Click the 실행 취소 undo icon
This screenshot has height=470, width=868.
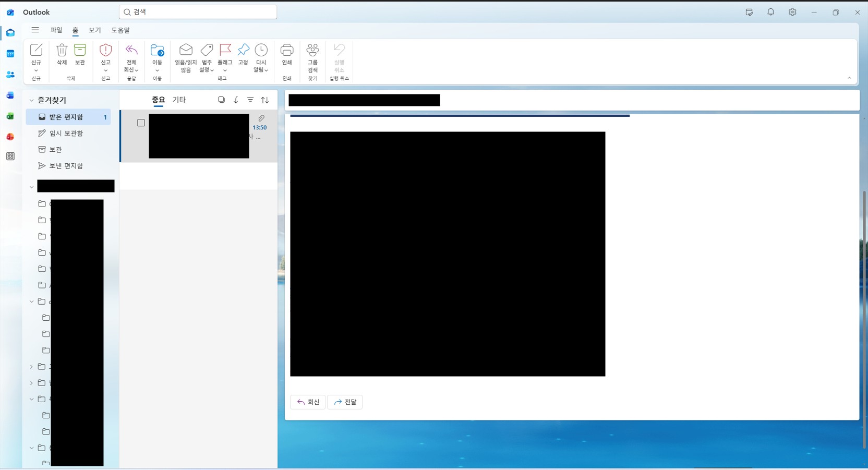[x=339, y=50]
